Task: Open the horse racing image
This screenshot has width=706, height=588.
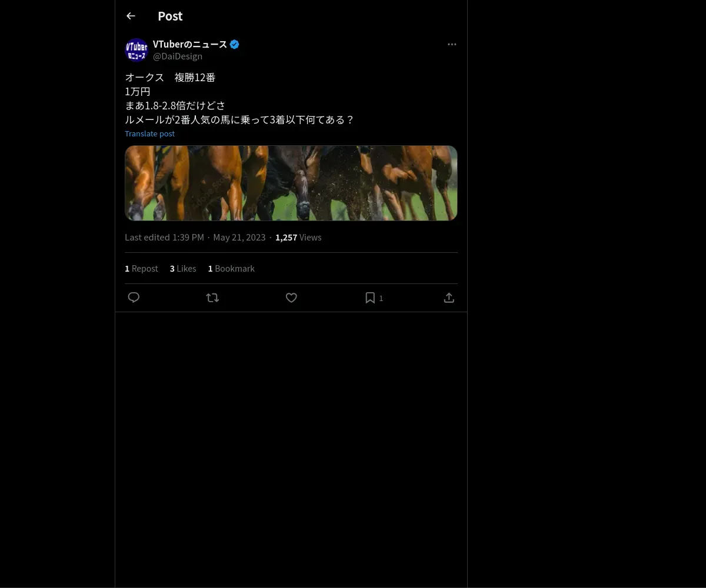Action: (x=291, y=183)
